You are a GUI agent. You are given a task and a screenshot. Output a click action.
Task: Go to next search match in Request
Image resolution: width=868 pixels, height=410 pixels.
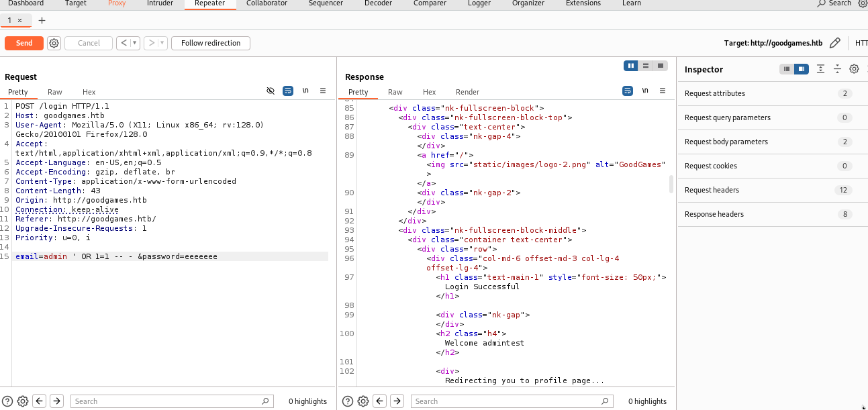(57, 401)
